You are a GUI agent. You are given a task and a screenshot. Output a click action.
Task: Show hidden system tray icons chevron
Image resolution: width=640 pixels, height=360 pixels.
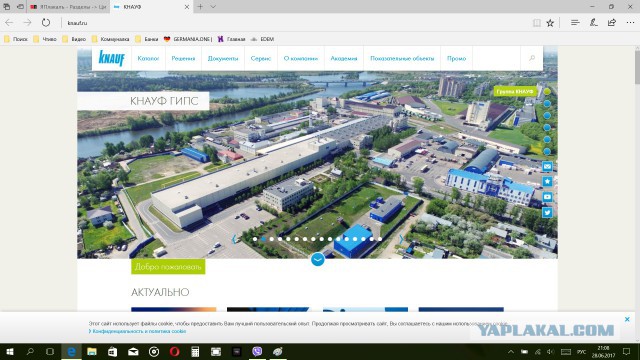511,351
